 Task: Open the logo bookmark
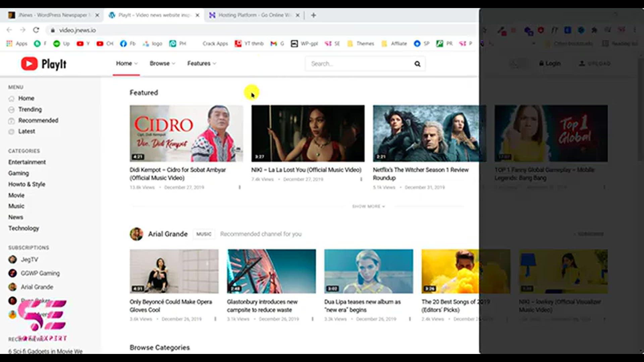(x=152, y=44)
